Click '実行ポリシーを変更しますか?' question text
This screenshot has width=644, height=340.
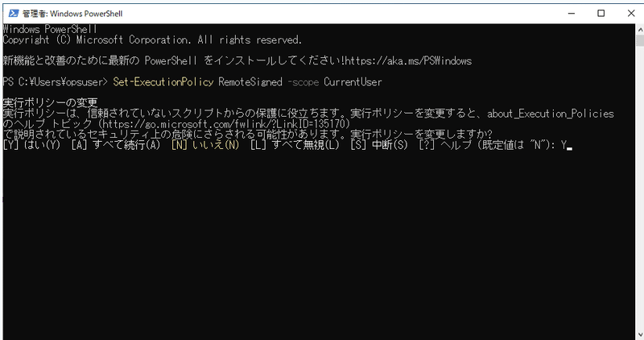421,134
